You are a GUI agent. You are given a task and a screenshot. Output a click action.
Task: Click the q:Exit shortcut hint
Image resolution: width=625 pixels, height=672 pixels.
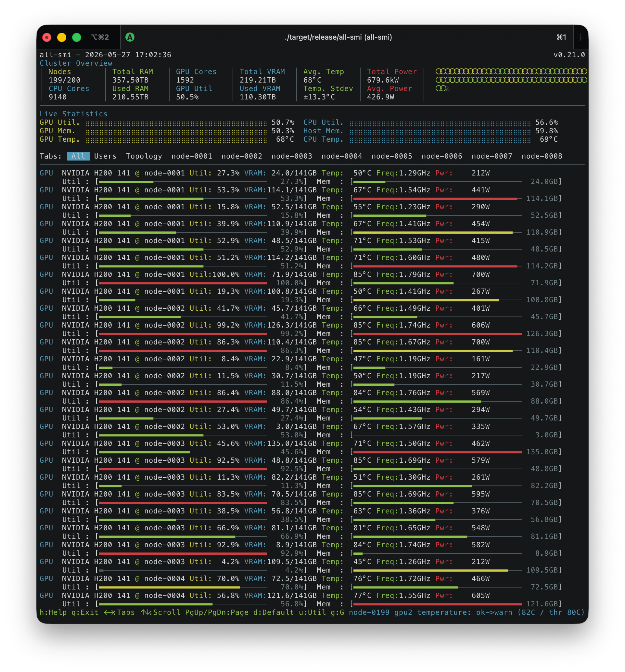[x=85, y=613]
